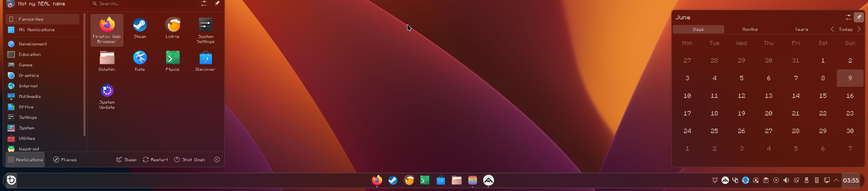The width and height of the screenshot is (868, 191).
Task: Click the application launcher button on panel
Action: pyautogui.click(x=11, y=180)
